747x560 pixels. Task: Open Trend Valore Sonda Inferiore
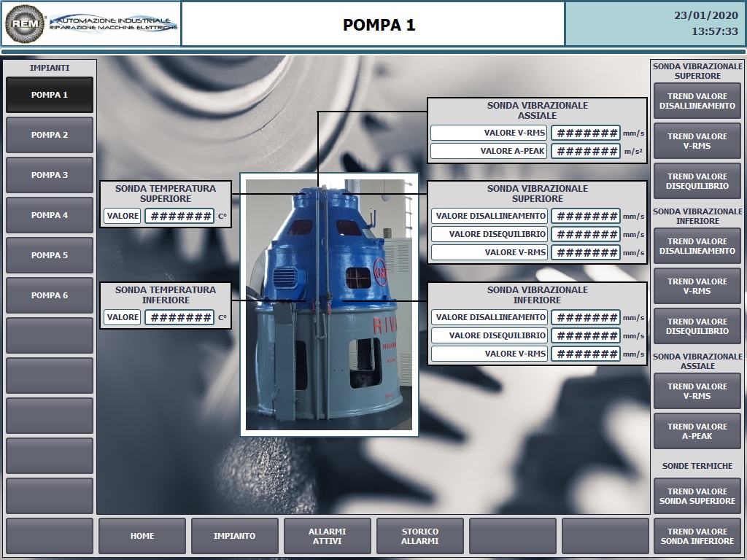click(x=697, y=536)
